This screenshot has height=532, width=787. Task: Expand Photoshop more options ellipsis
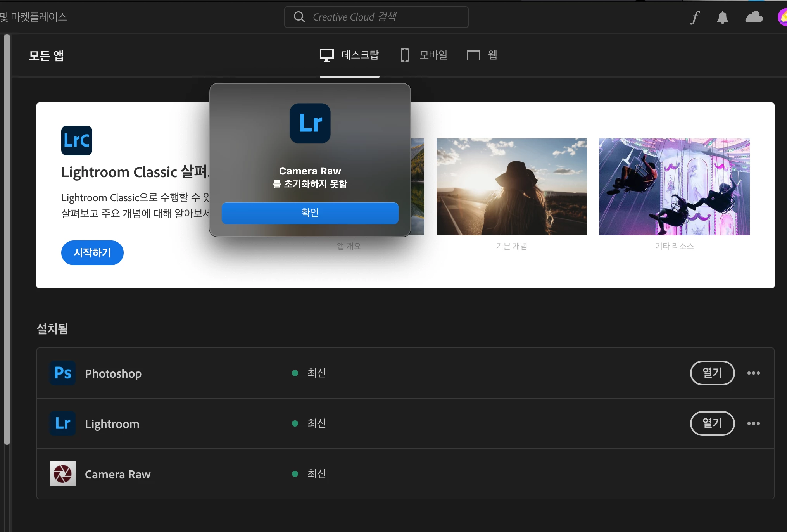click(x=753, y=373)
